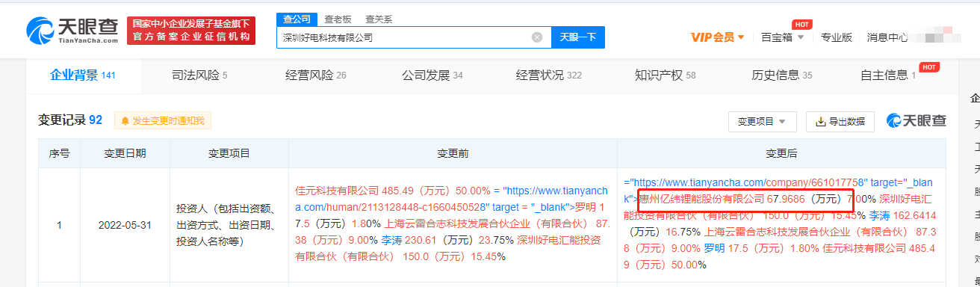Open 罗明 link in 变更后 column
This screenshot has height=287, width=980.
click(x=715, y=248)
